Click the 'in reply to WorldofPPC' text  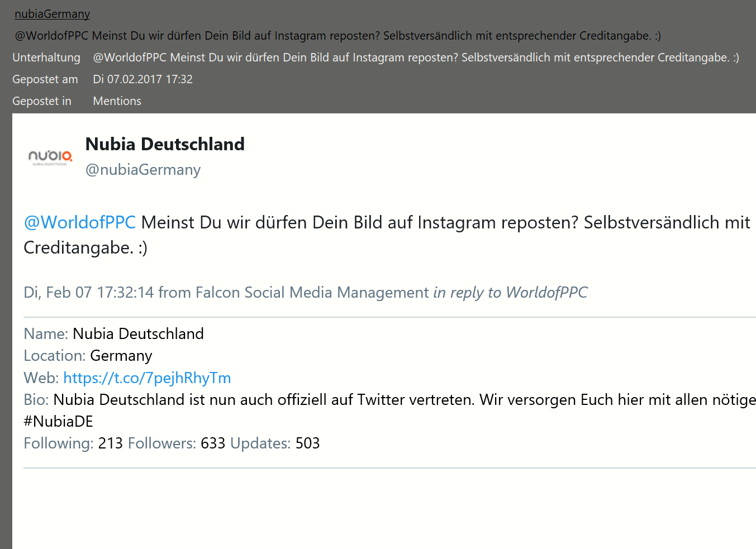coord(510,292)
